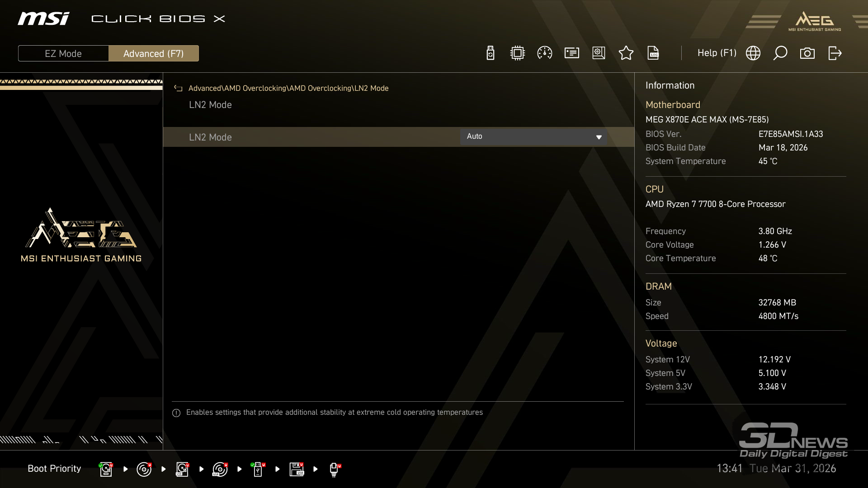The height and width of the screenshot is (488, 868).
Task: Open the magnifier search icon
Action: pyautogui.click(x=780, y=53)
